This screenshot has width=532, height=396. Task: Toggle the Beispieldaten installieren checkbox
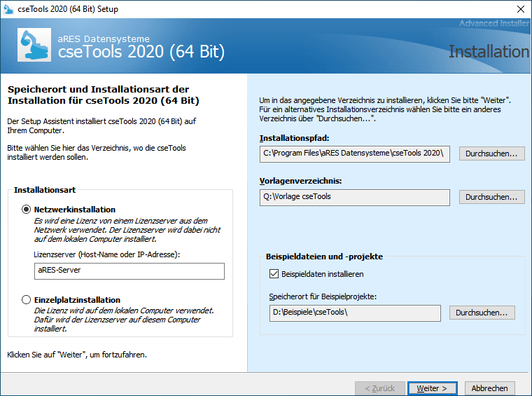[274, 274]
